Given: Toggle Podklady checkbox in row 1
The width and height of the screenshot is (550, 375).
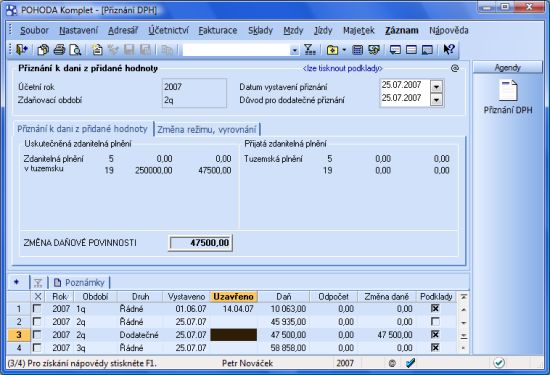Looking at the screenshot, I should point(435,308).
